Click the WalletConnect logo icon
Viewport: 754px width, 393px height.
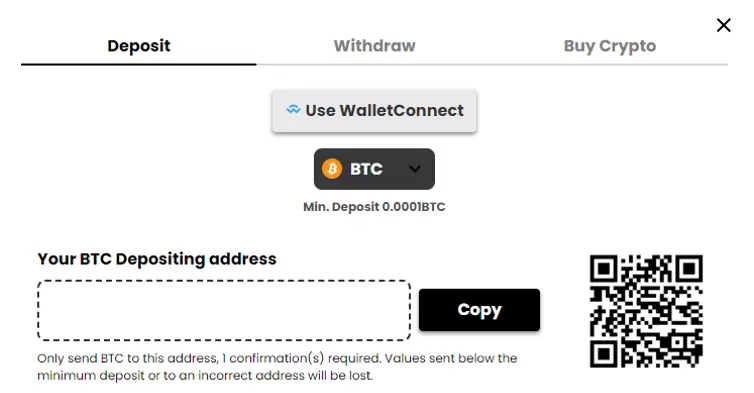(x=293, y=110)
